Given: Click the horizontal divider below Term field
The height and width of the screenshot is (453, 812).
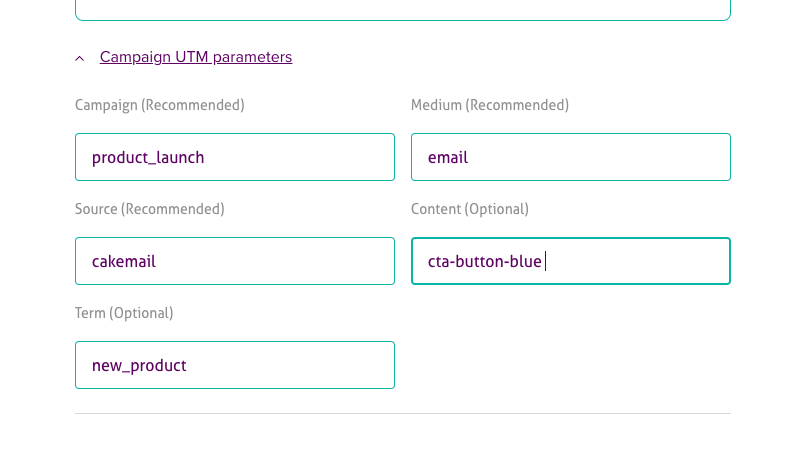Looking at the screenshot, I should pos(402,413).
